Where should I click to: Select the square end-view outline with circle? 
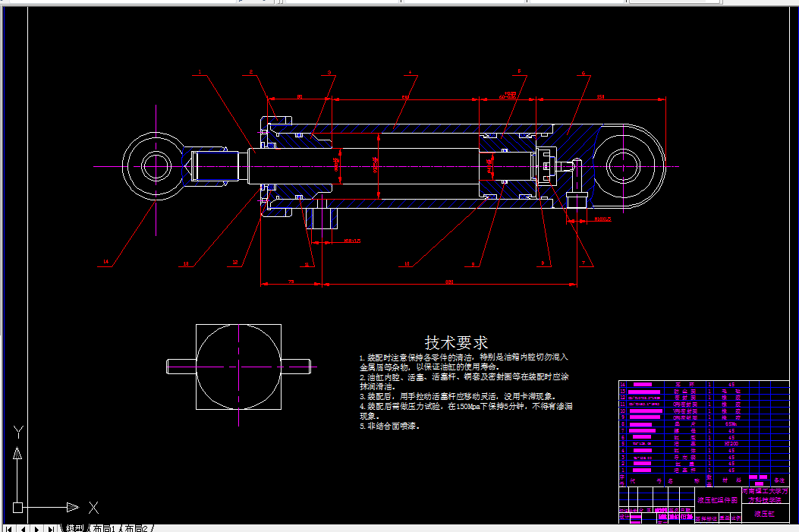click(x=238, y=367)
